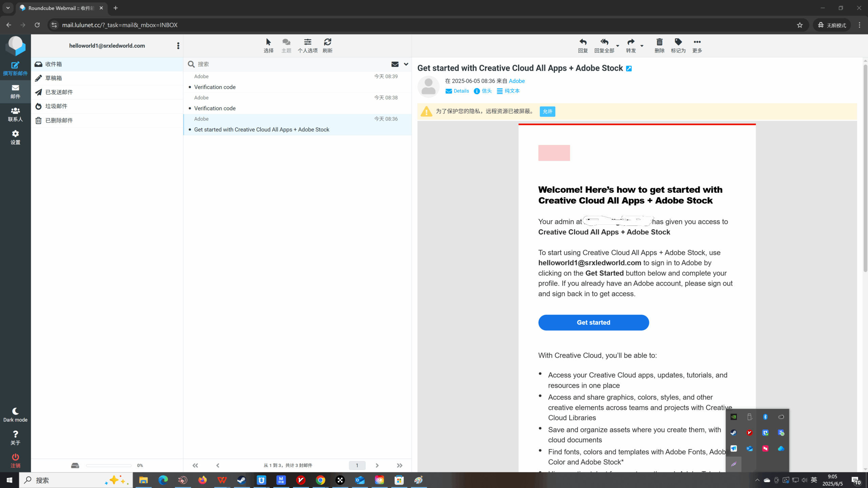Reply to all (回复全部)
The width and height of the screenshot is (868, 488).
pos(604,45)
